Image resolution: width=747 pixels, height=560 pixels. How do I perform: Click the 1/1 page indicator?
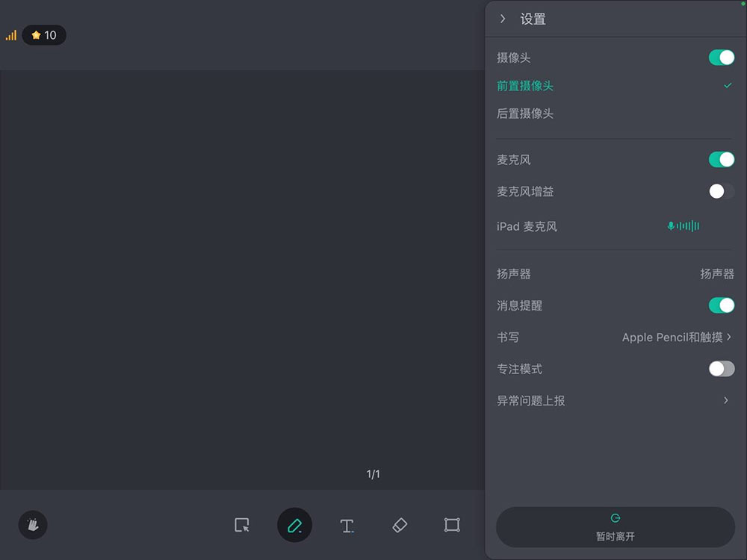[373, 473]
